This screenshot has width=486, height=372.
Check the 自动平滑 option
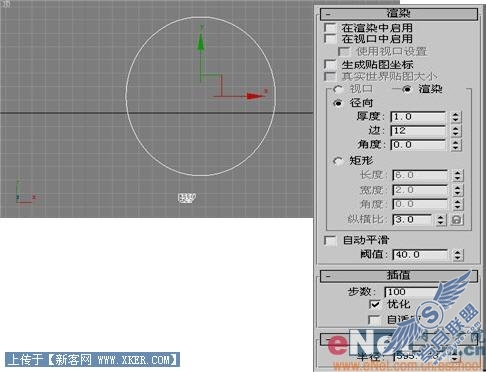click(330, 240)
